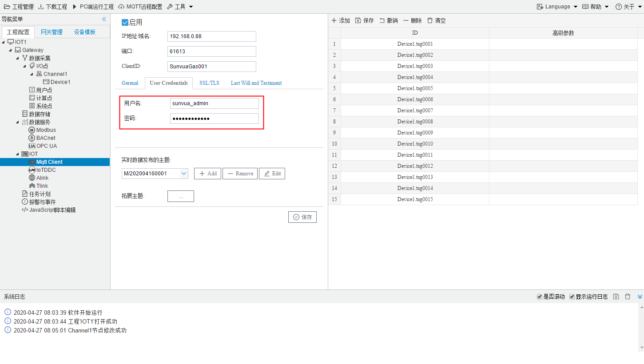Click the Remove topic button

pos(240,174)
